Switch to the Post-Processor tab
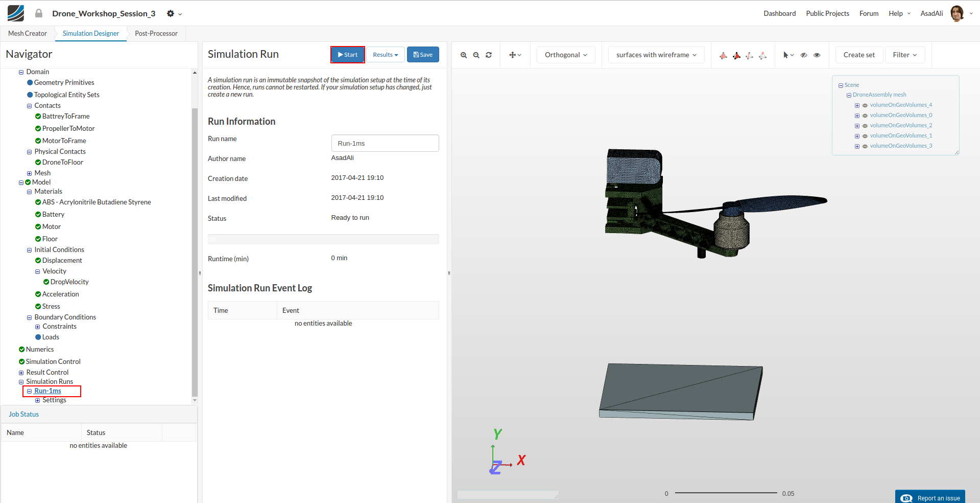This screenshot has width=980, height=503. pos(156,34)
